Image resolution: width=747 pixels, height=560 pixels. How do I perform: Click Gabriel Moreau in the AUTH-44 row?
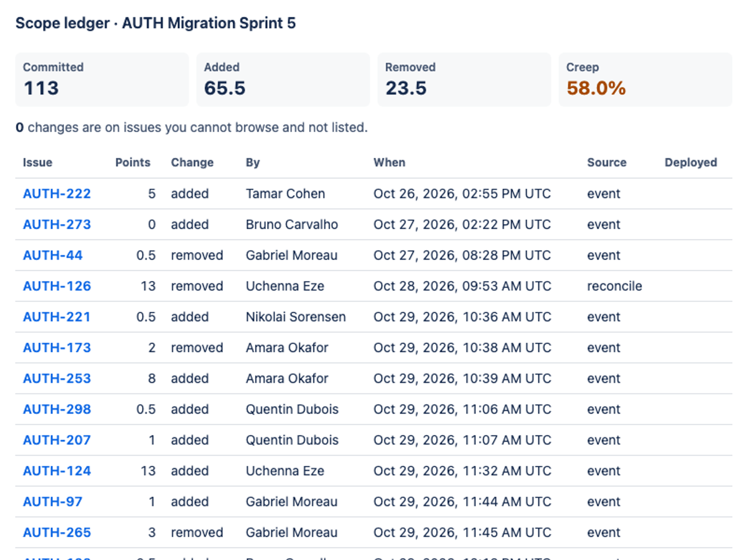coord(292,255)
